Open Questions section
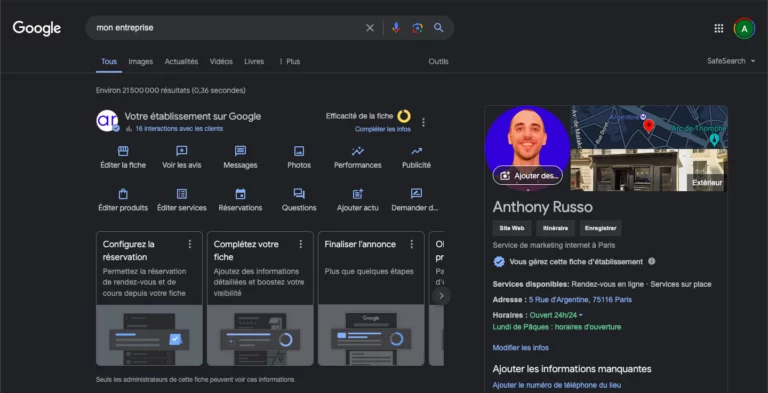Screen dimensions: 768x393 [299, 200]
